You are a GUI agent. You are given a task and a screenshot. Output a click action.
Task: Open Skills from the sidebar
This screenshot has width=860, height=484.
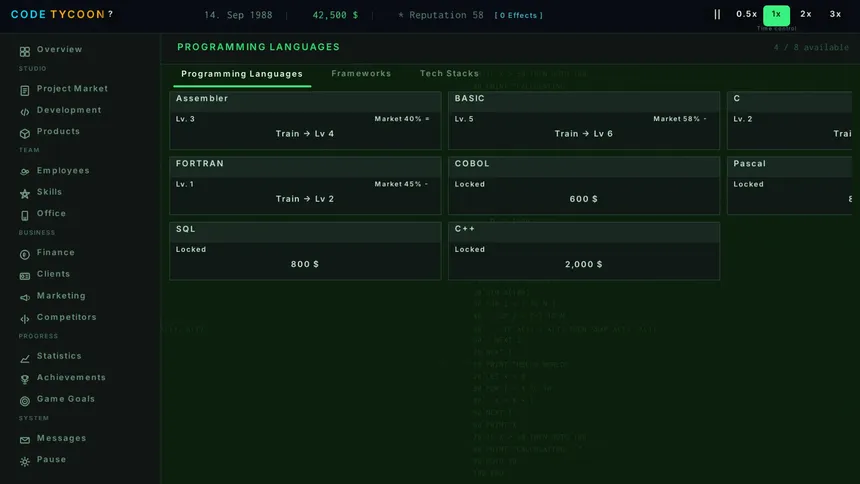pyautogui.click(x=49, y=192)
